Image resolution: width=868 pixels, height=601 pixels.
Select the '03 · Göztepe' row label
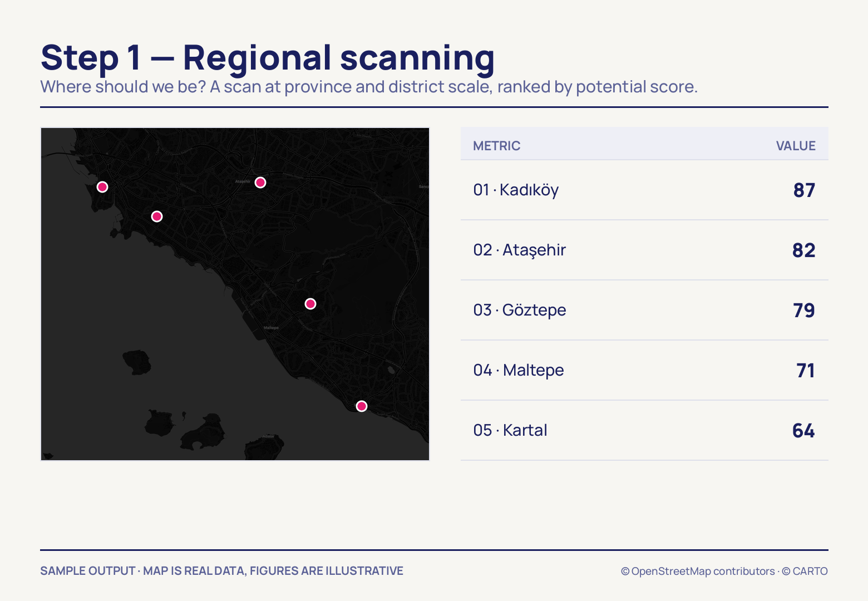(520, 310)
